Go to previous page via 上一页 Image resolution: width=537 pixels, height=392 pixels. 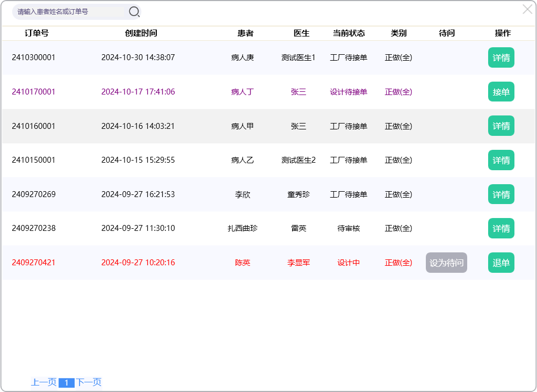coord(43,382)
